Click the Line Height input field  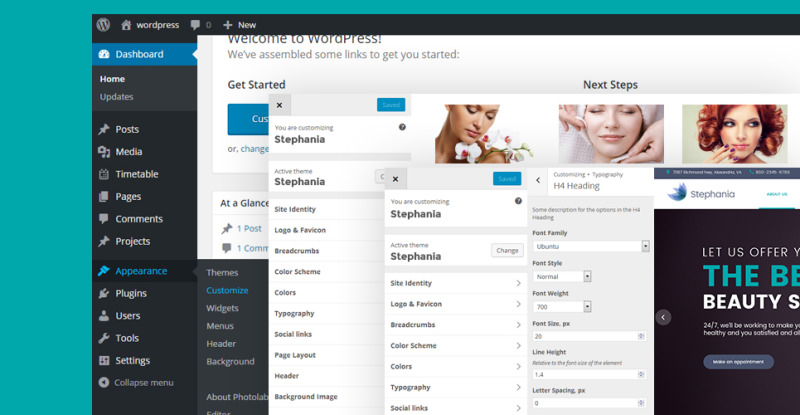point(589,375)
